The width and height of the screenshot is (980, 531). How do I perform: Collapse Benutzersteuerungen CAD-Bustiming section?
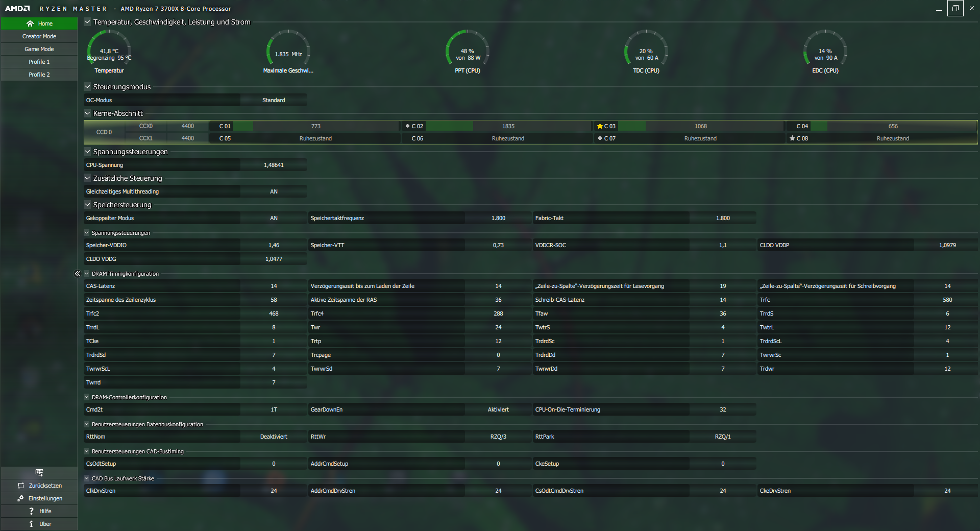87,451
